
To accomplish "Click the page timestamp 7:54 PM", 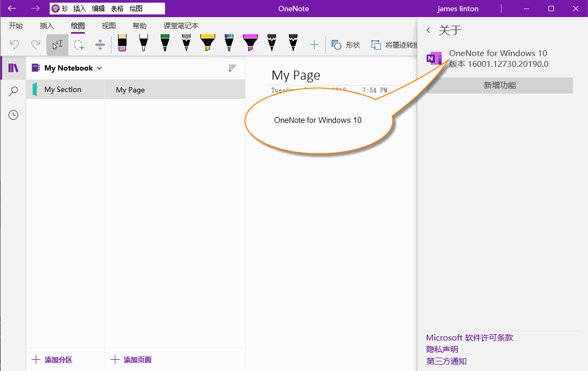I will (x=374, y=90).
